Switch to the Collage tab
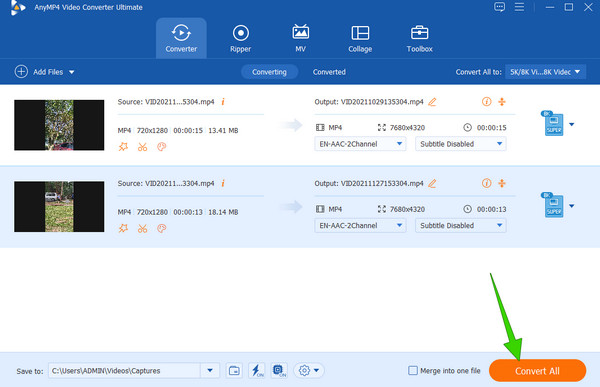Screen dimensions: 600x387 [360, 38]
